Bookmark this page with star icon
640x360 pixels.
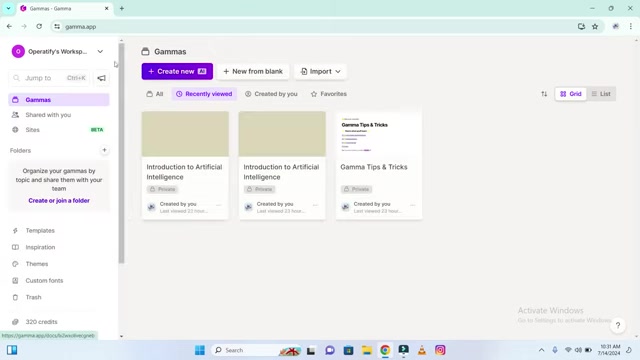[x=595, y=27]
